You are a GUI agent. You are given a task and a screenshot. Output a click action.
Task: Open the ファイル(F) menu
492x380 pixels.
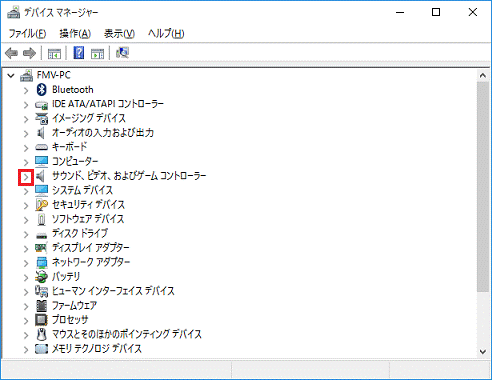click(x=27, y=34)
